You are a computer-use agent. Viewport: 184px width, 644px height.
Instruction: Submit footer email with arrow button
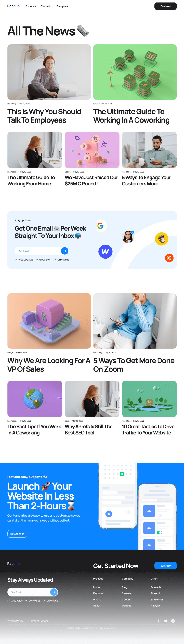(54, 592)
